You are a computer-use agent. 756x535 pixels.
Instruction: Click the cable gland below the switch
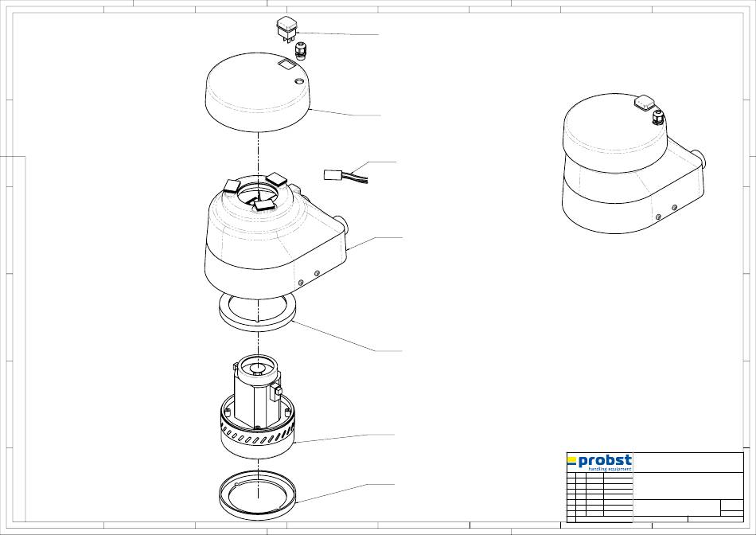[302, 53]
